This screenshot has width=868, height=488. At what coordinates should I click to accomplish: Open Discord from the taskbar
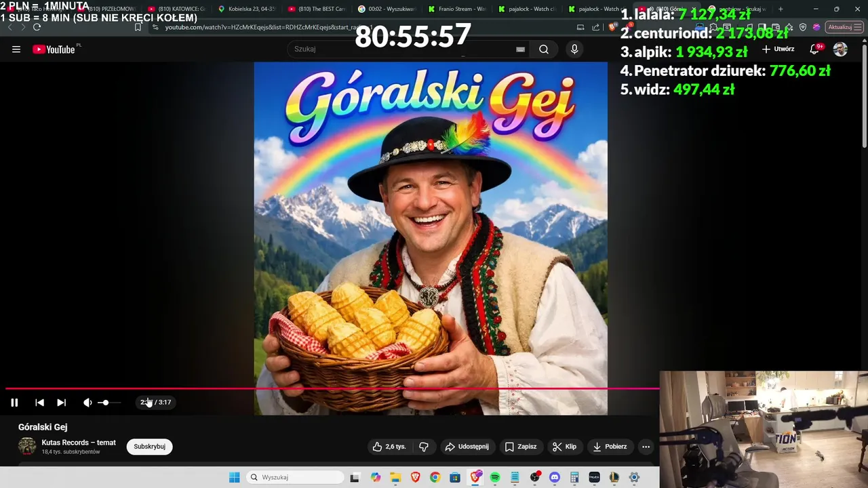click(x=555, y=477)
